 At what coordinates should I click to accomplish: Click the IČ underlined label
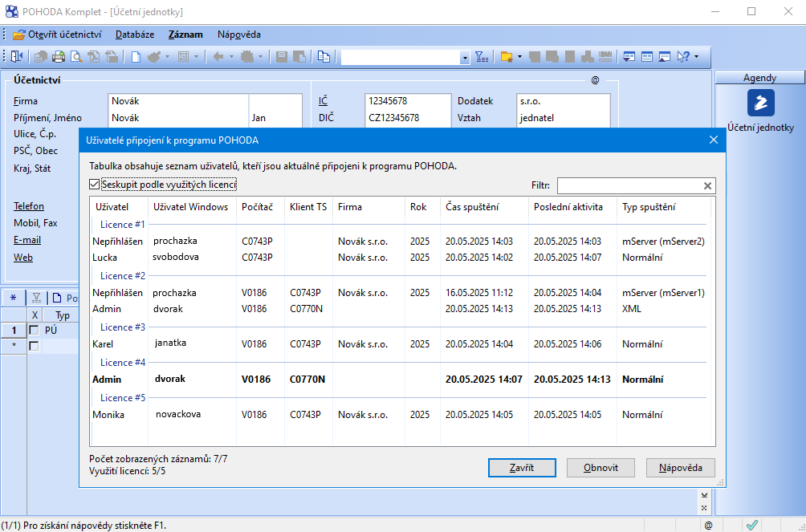pos(323,101)
